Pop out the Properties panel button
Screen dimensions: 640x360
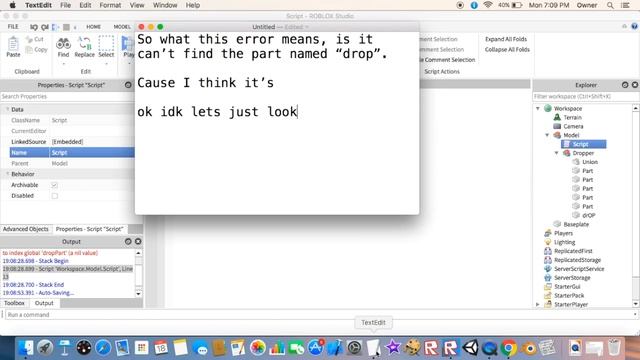[128, 85]
